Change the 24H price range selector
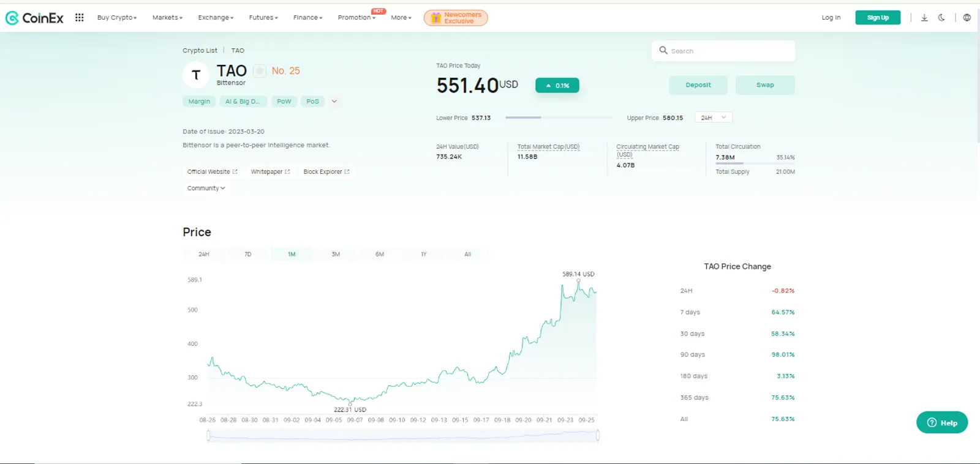This screenshot has height=464, width=980. point(714,118)
